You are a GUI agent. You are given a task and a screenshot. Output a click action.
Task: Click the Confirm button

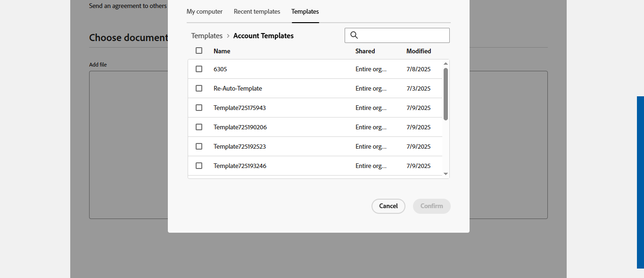pos(431,206)
